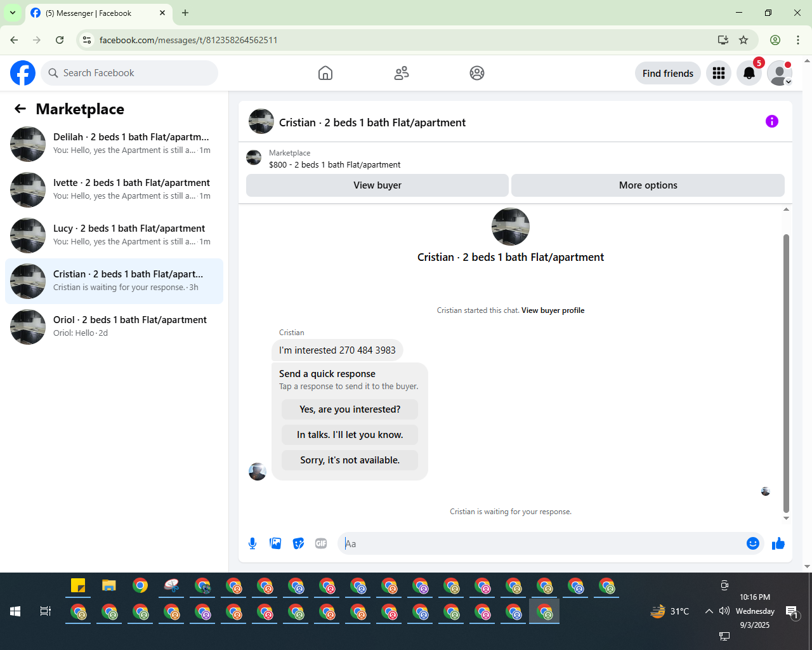
Task: Attach a photo using the image icon
Action: click(275, 543)
